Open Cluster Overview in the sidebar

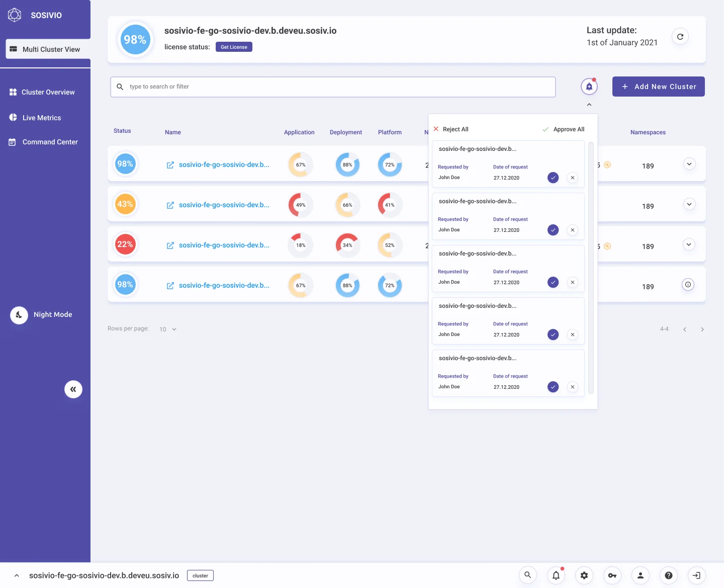click(x=42, y=92)
